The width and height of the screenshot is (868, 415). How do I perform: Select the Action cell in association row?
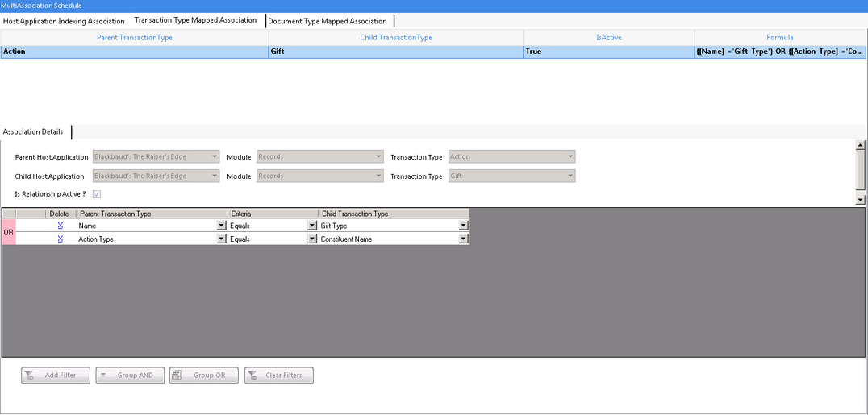135,52
